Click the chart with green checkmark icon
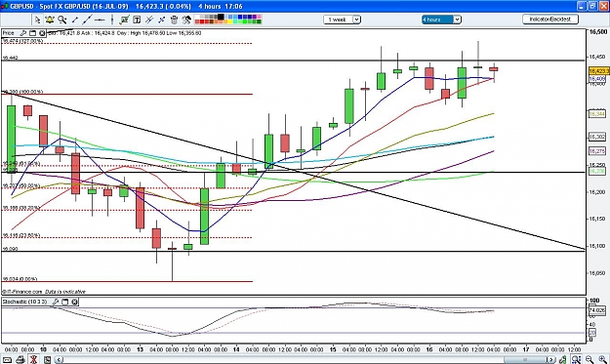 click(125, 20)
